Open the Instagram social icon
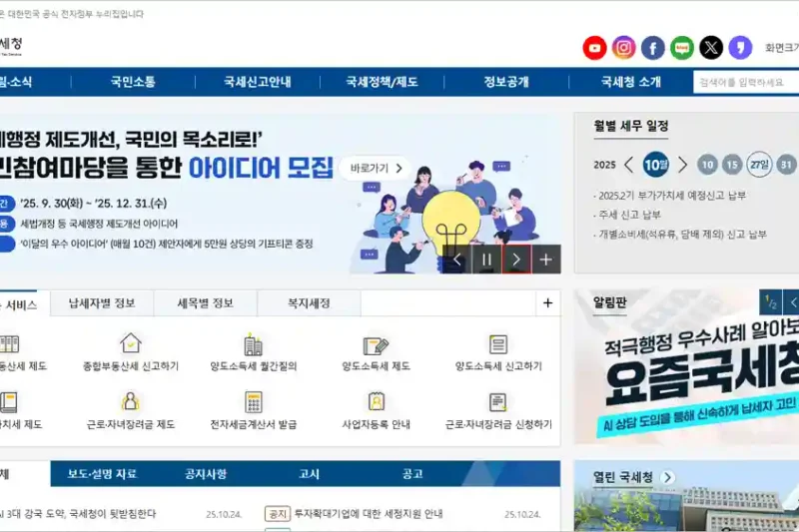This screenshot has width=799, height=532. coord(623,48)
